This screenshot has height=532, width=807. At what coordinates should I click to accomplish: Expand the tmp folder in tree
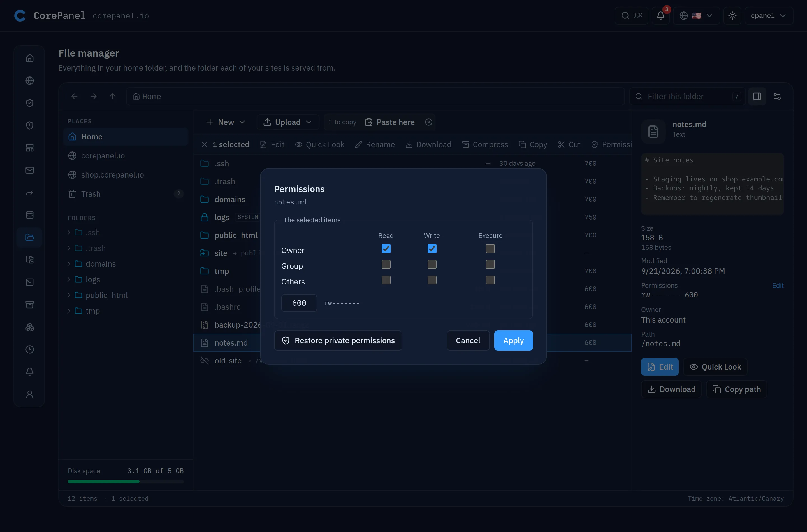click(69, 311)
